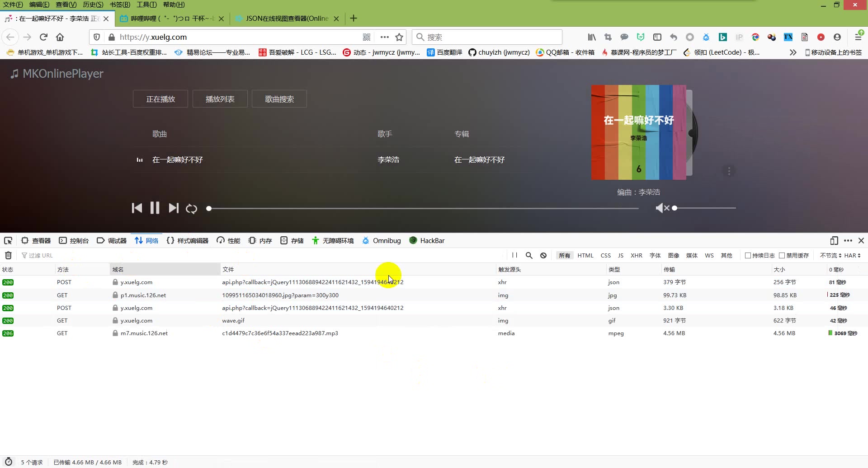The width and height of the screenshot is (868, 468).
Task: Skip to next track in player
Action: [174, 208]
